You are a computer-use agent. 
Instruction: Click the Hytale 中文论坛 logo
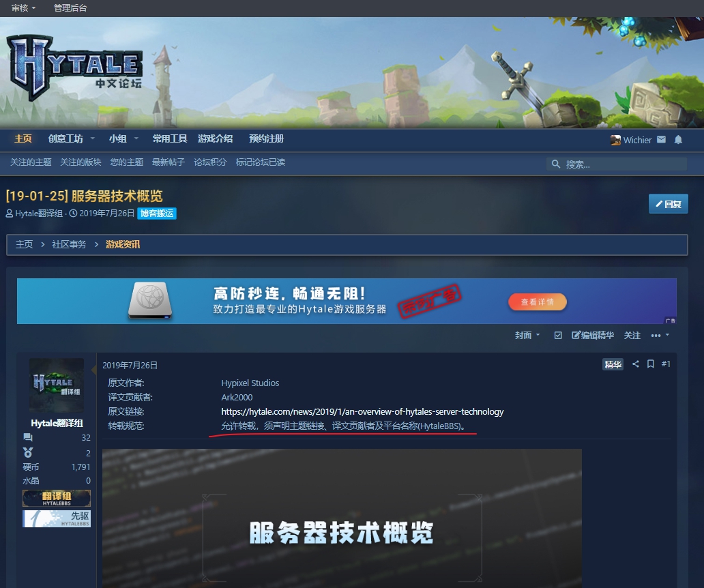coord(74,68)
